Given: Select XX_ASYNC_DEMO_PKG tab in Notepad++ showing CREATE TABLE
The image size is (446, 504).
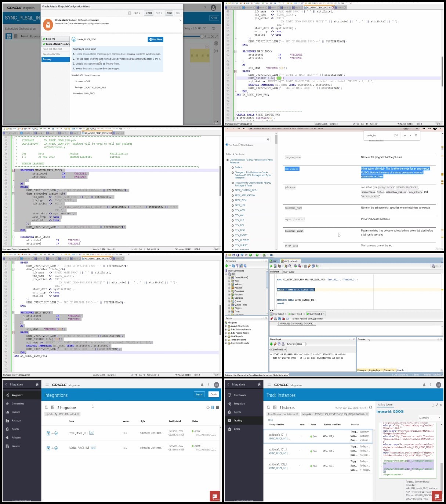Looking at the screenshot, I should coord(319,7).
